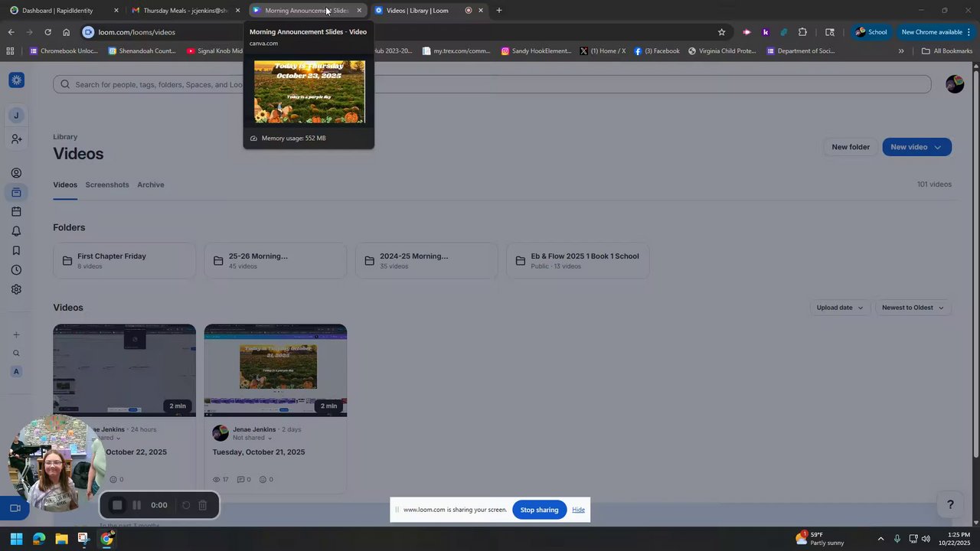This screenshot has height=551, width=980.
Task: Open the 2024-25 Morning folder
Action: (426, 261)
